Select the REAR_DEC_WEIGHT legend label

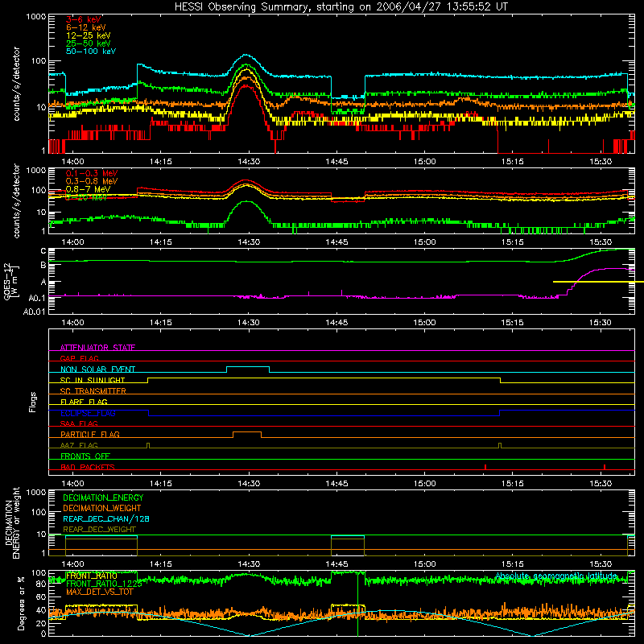pyautogui.click(x=99, y=530)
